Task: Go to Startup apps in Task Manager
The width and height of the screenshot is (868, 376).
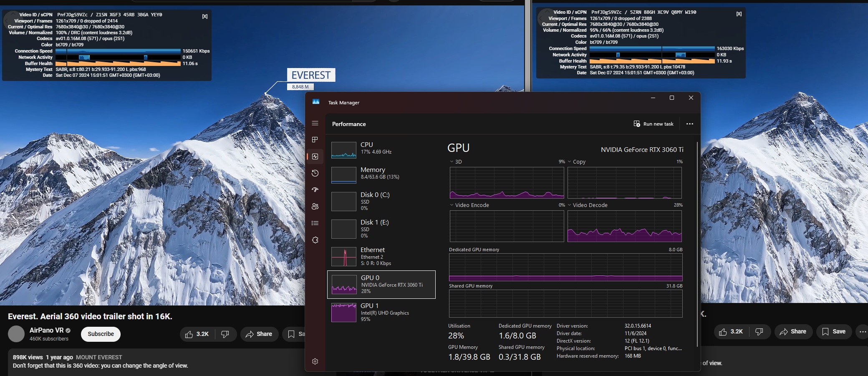Action: coord(315,190)
